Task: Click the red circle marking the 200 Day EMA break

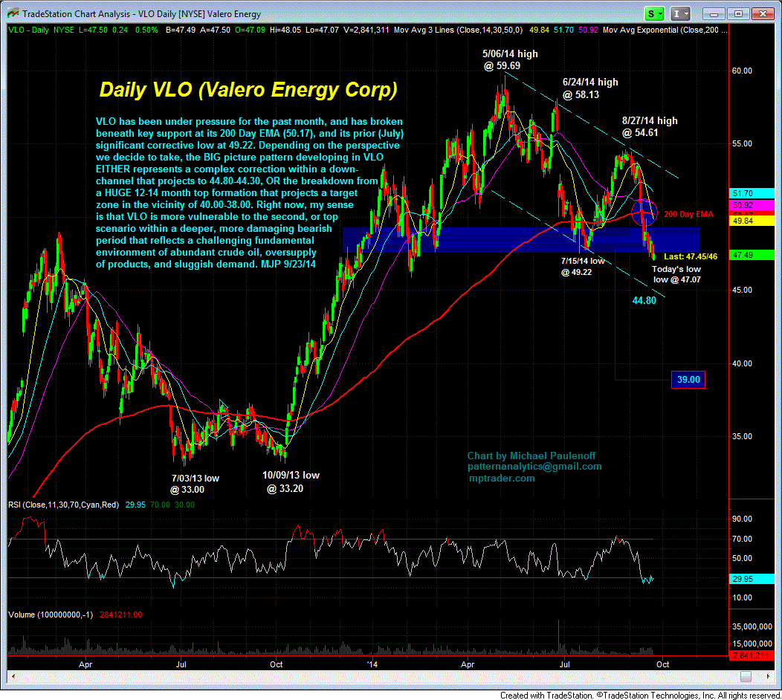Action: coord(644,212)
